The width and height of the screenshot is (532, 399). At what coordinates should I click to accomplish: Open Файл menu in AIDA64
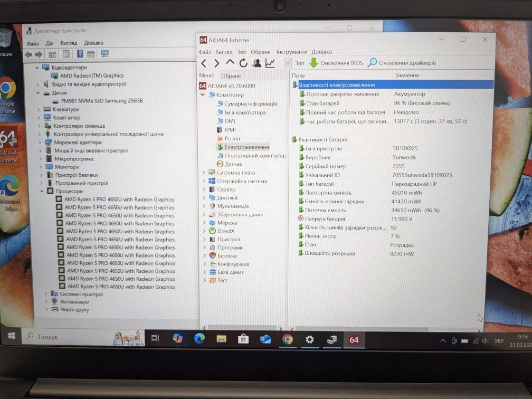205,52
